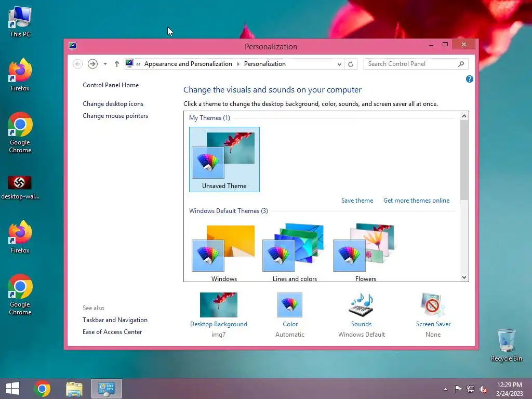This screenshot has width=532, height=399.
Task: Click the Desktop Background text link
Action: [219, 324]
